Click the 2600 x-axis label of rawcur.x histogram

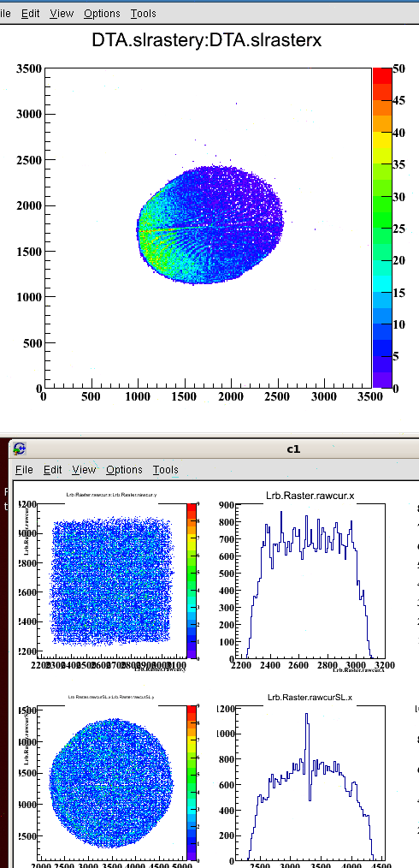[x=298, y=663]
